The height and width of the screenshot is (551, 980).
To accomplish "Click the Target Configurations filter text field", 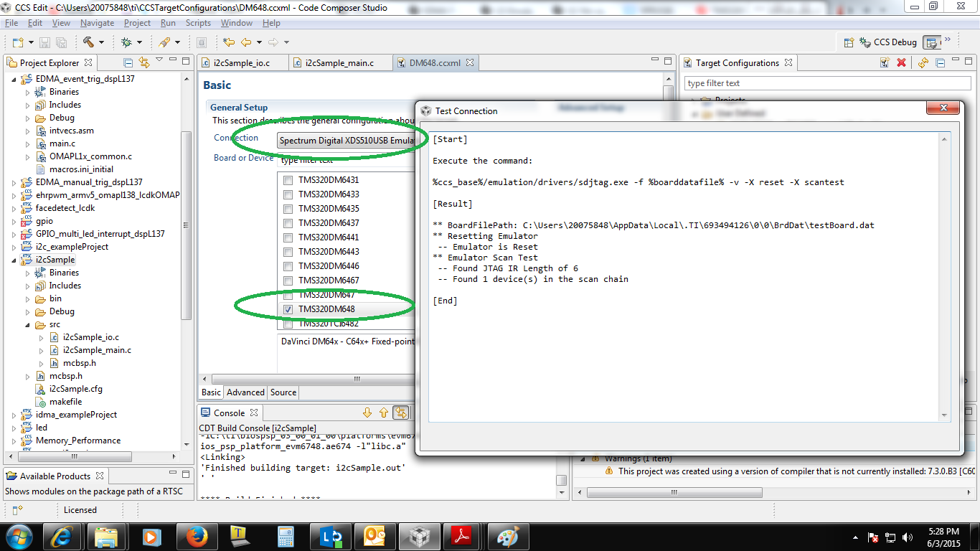I will point(827,83).
